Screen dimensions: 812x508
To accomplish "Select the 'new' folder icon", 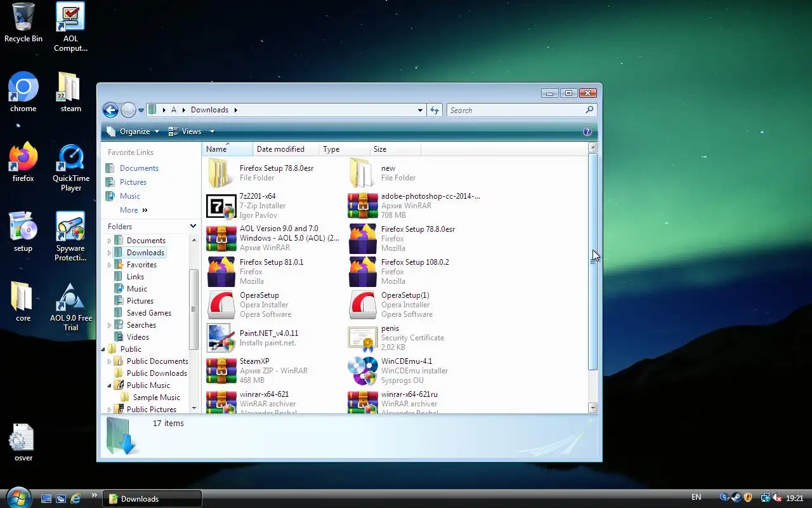I will point(361,173).
